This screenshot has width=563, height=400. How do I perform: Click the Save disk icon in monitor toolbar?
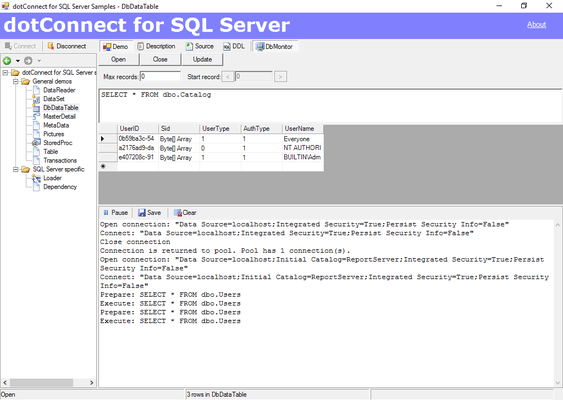tap(142, 213)
